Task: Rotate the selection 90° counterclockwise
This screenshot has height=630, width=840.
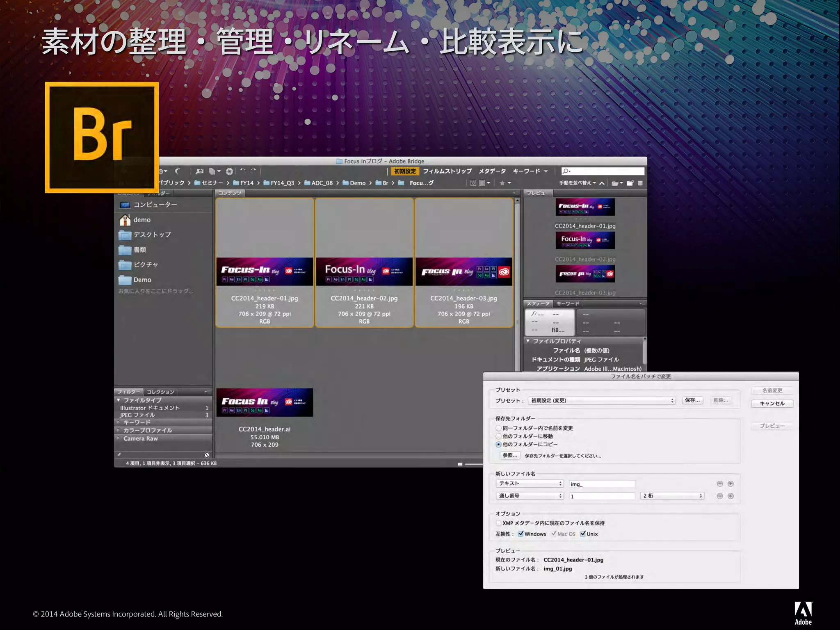Action: click(x=243, y=171)
